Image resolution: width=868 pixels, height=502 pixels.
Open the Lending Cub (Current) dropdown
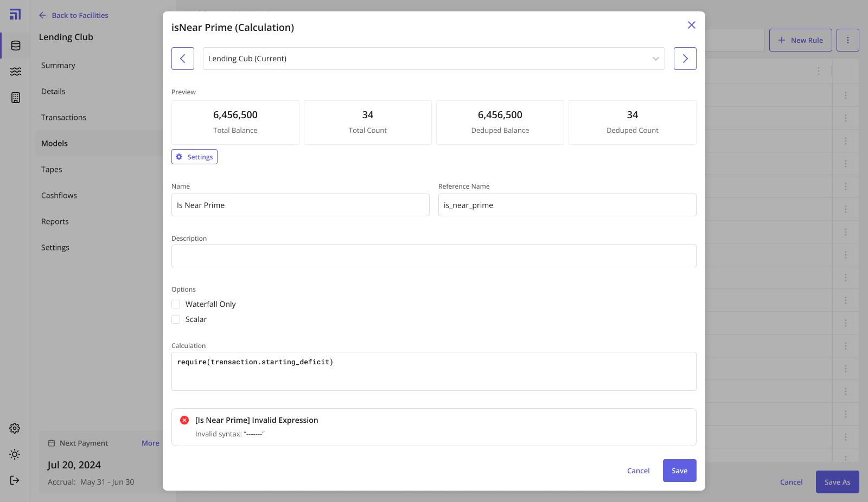433,59
